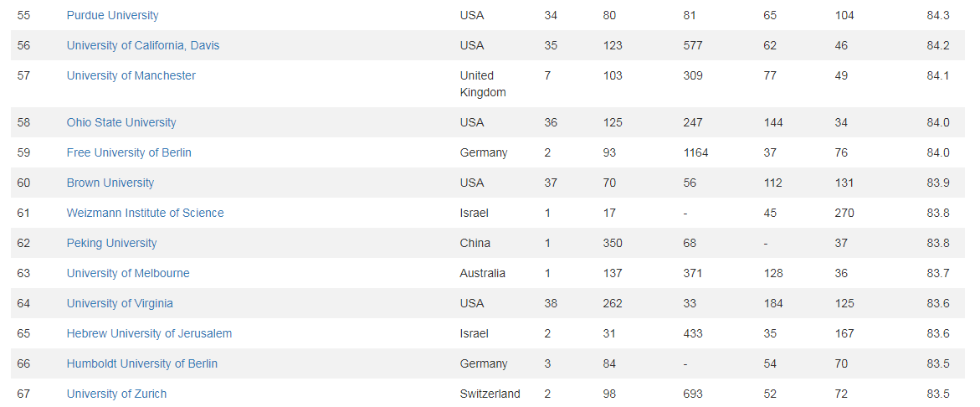
Task: Open University of Manchester page
Action: [x=131, y=75]
